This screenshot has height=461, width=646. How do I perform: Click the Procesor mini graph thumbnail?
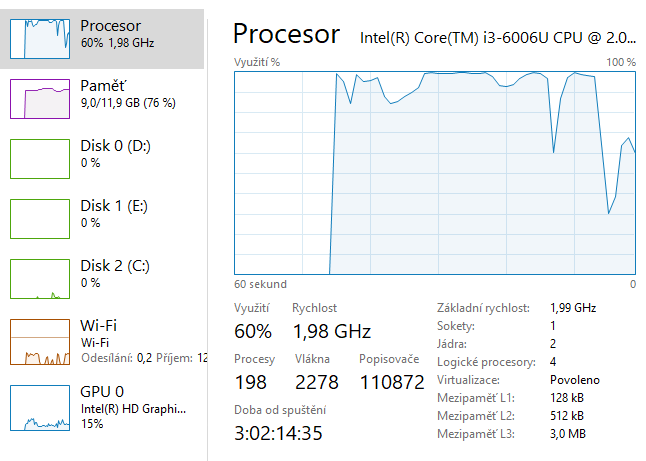pos(40,37)
